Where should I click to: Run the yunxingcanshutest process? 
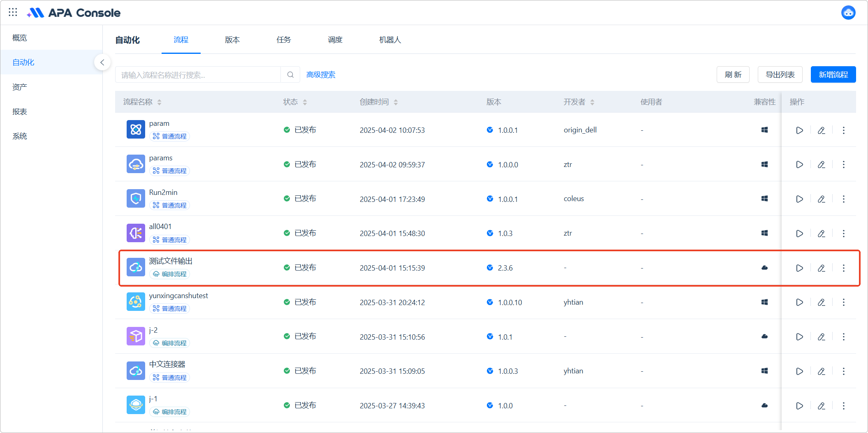799,302
